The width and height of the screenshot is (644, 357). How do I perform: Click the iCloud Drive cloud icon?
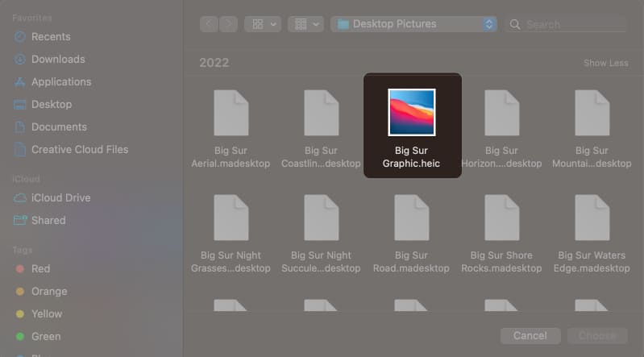(19, 198)
